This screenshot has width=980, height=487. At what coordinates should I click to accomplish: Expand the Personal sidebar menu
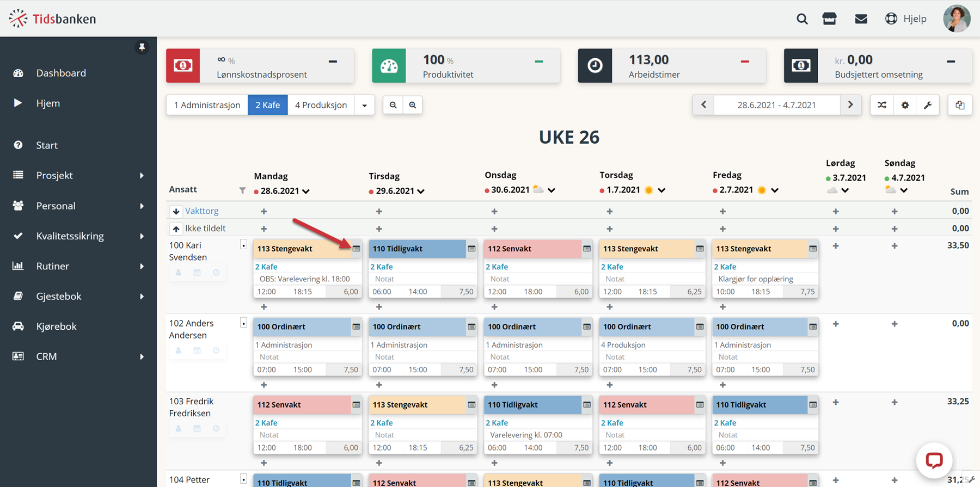78,206
